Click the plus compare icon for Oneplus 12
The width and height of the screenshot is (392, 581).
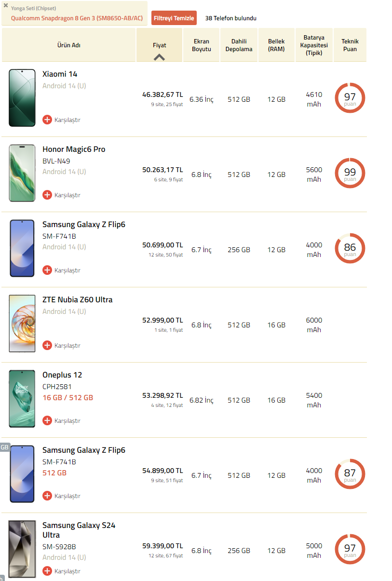pyautogui.click(x=47, y=420)
